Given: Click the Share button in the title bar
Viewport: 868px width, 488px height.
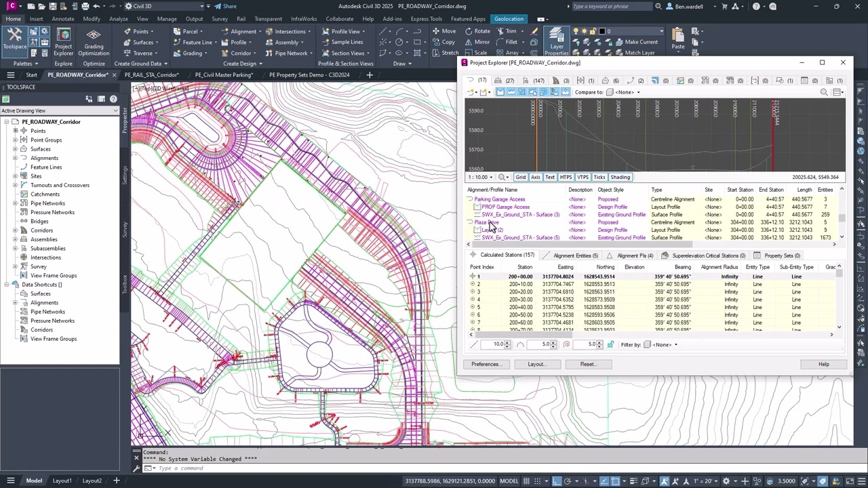Looking at the screenshot, I should tap(225, 6).
